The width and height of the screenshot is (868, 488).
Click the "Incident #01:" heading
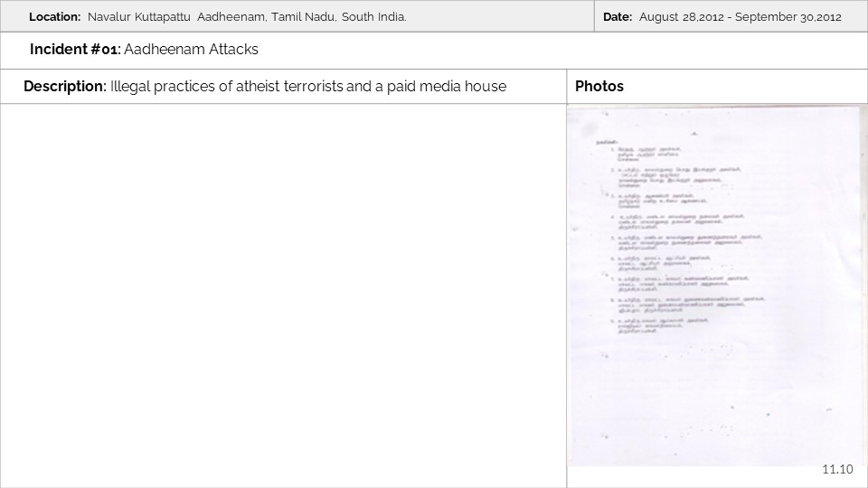[75, 50]
